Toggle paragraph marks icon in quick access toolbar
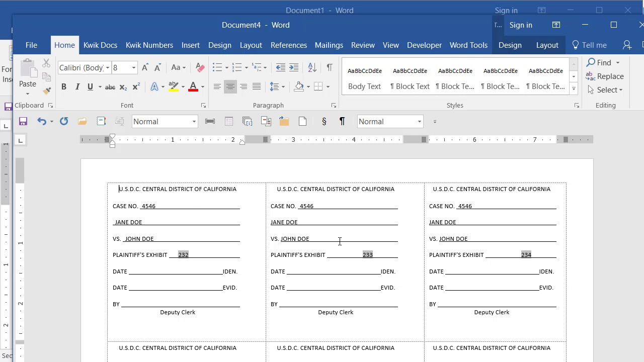Image resolution: width=644 pixels, height=362 pixels. click(342, 121)
